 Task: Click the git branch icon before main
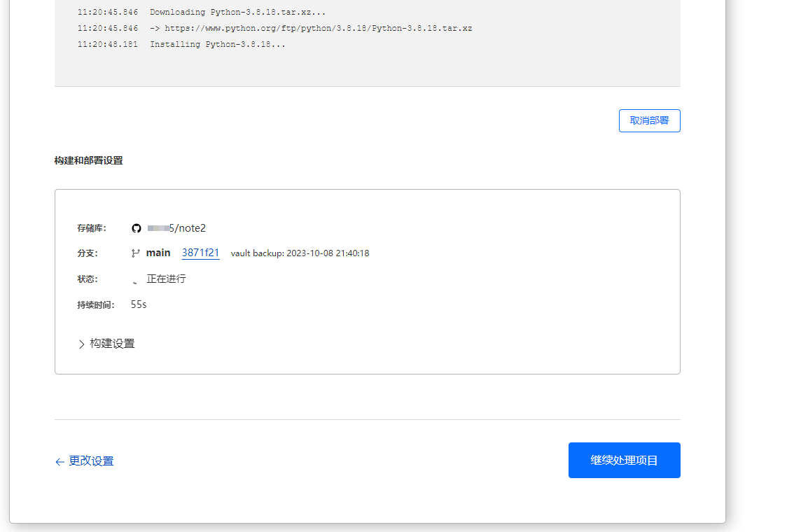[136, 253]
